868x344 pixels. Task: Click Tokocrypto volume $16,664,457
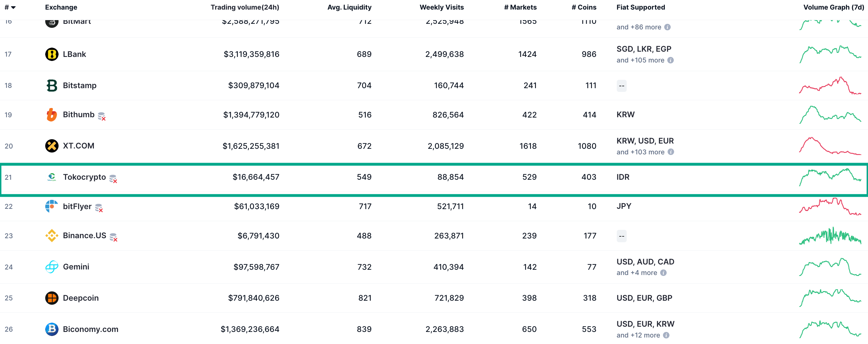[x=256, y=177]
